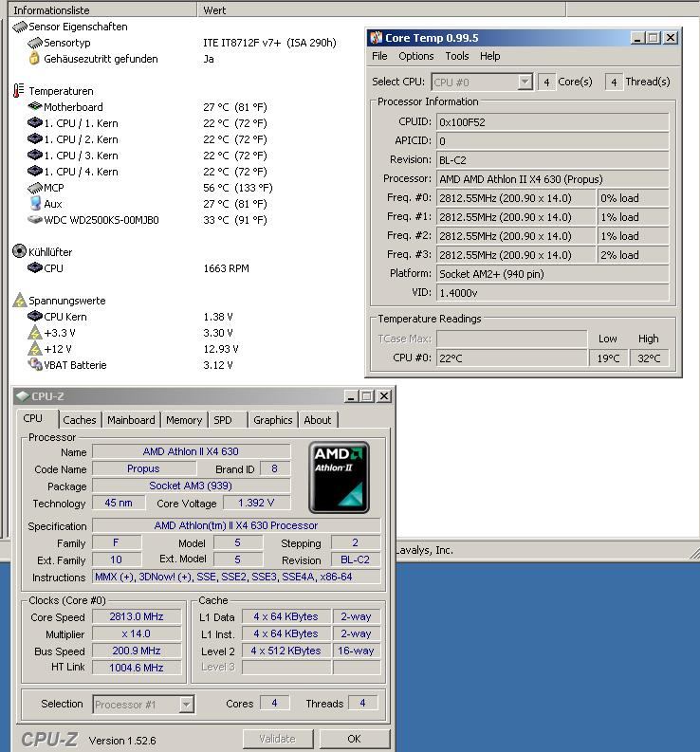
Task: Click the Core Speed value 2813.0 MHz
Action: [x=137, y=616]
